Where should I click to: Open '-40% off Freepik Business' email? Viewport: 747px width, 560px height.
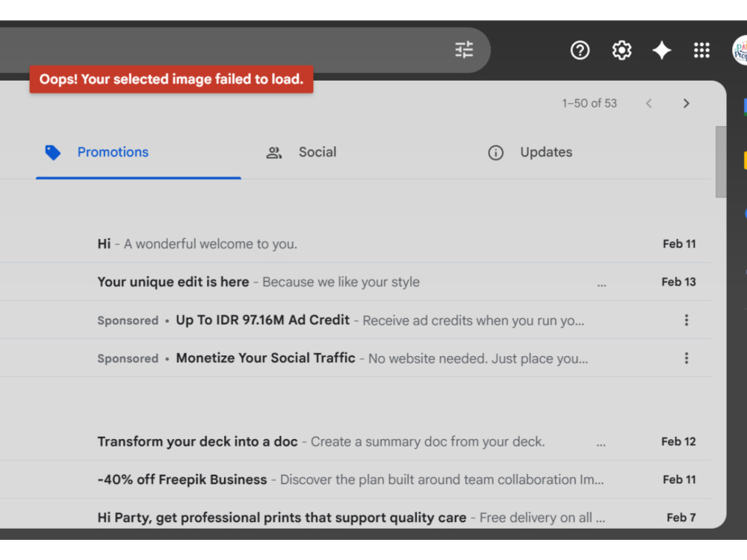356,479
